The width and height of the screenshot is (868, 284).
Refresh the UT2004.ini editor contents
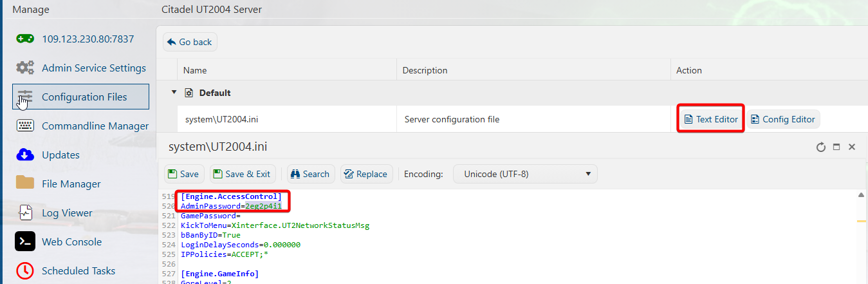tap(820, 147)
